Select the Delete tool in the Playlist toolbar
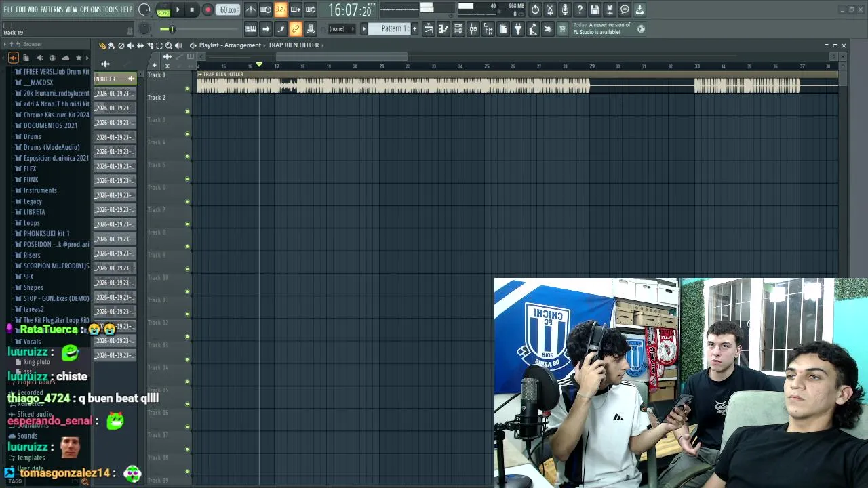868x488 pixels. click(x=121, y=45)
